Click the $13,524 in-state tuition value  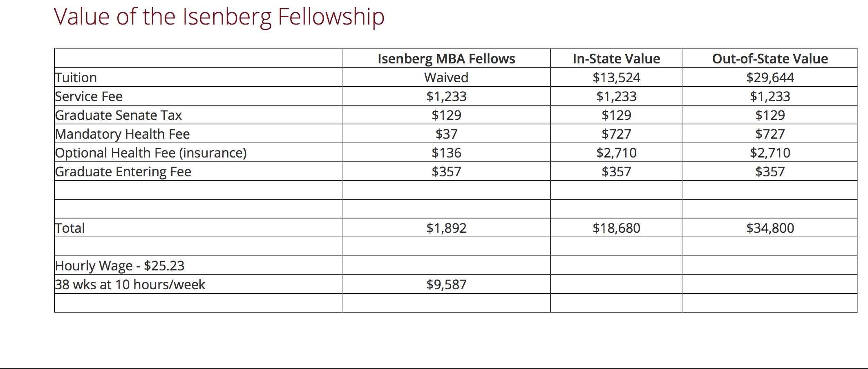click(x=616, y=78)
